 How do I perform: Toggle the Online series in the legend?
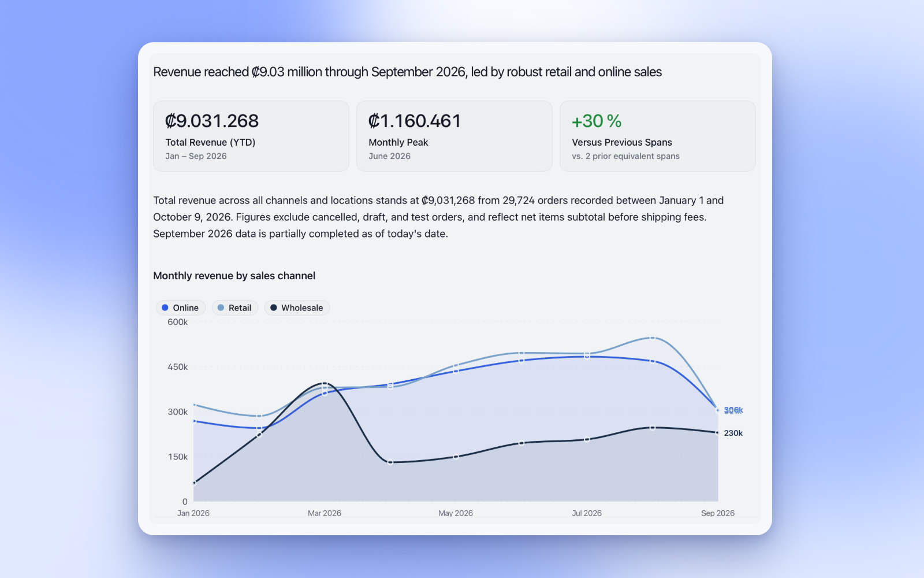tap(181, 307)
